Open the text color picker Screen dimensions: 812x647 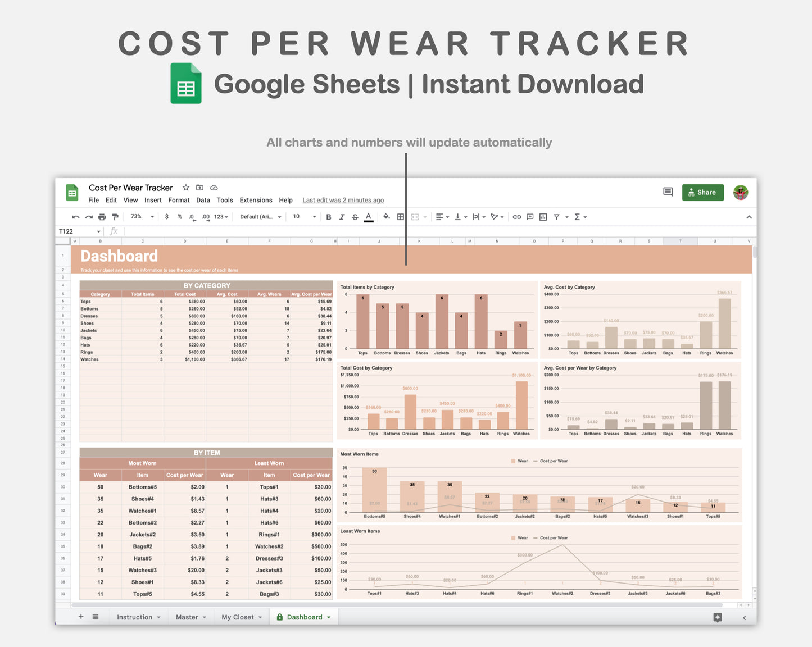coord(369,217)
